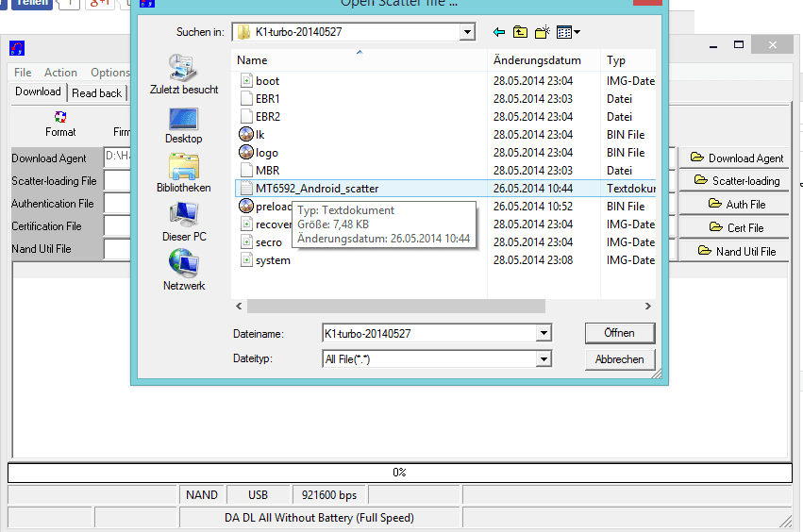Select the EBR2 file icon

246,116
